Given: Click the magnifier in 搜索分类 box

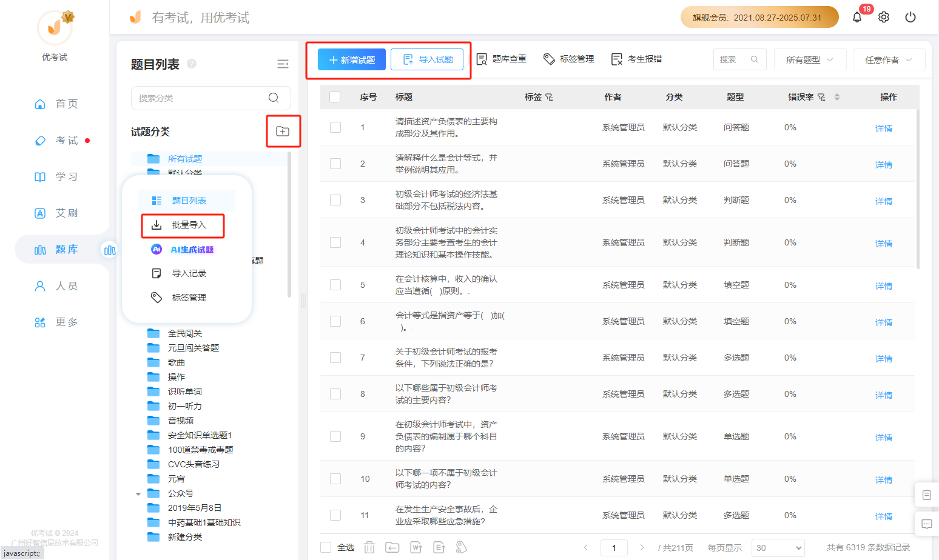Looking at the screenshot, I should coord(274,98).
